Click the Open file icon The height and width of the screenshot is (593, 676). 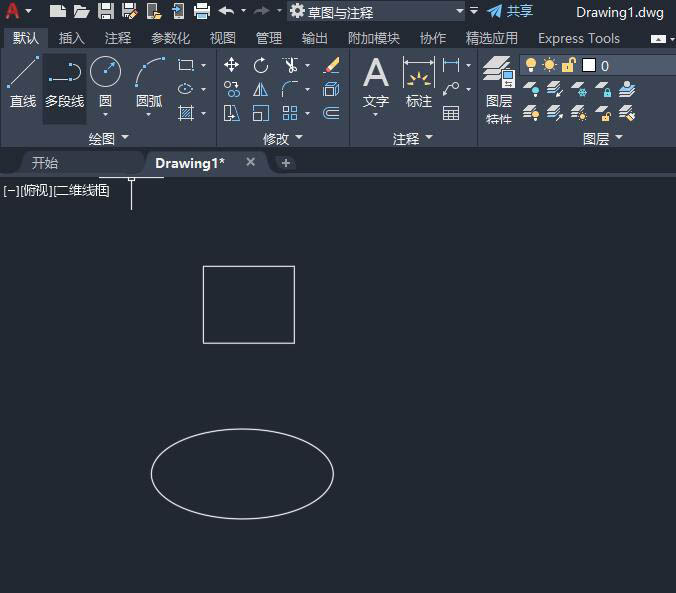(x=81, y=11)
